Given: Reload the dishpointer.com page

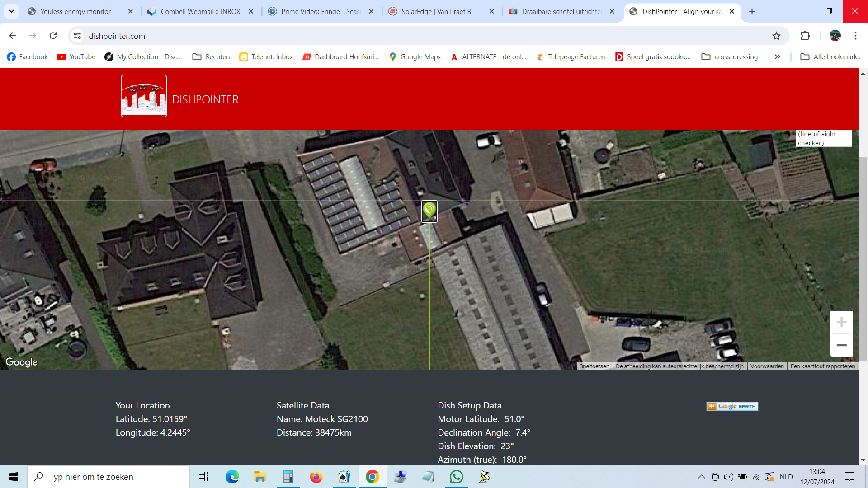Looking at the screenshot, I should coord(53,36).
